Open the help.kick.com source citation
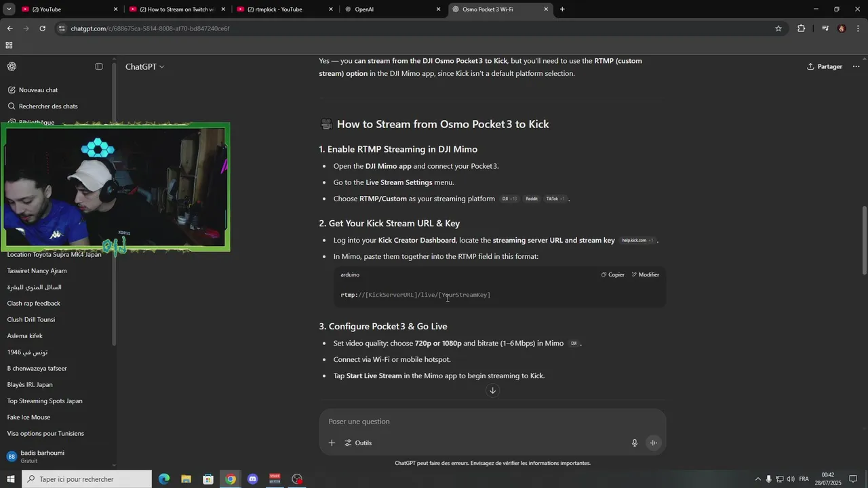This screenshot has height=488, width=868. (637, 241)
